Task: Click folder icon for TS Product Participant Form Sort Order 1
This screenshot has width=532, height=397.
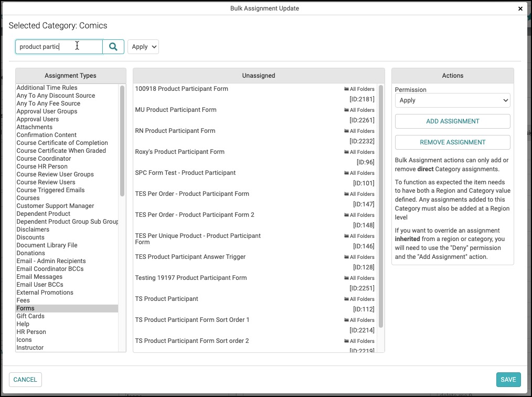Action: pyautogui.click(x=346, y=320)
